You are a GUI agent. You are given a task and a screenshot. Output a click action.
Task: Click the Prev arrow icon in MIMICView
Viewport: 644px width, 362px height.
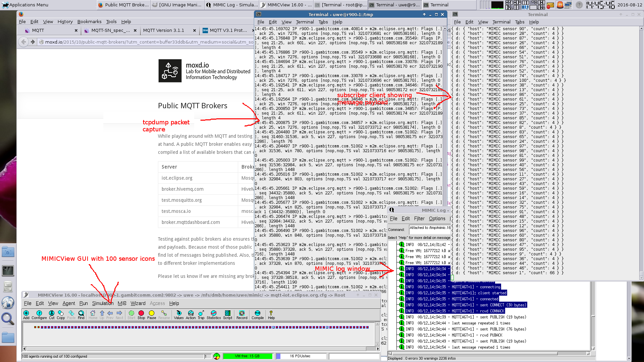click(110, 315)
